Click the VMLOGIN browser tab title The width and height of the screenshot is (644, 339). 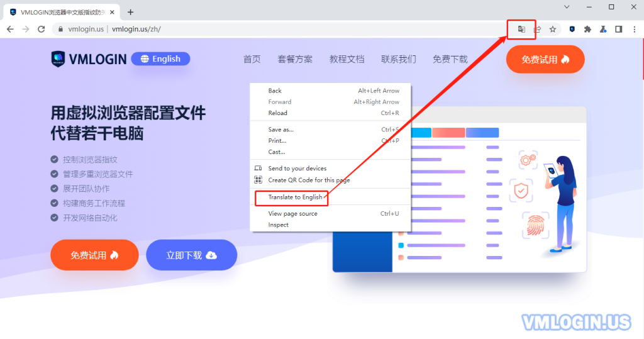[63, 13]
